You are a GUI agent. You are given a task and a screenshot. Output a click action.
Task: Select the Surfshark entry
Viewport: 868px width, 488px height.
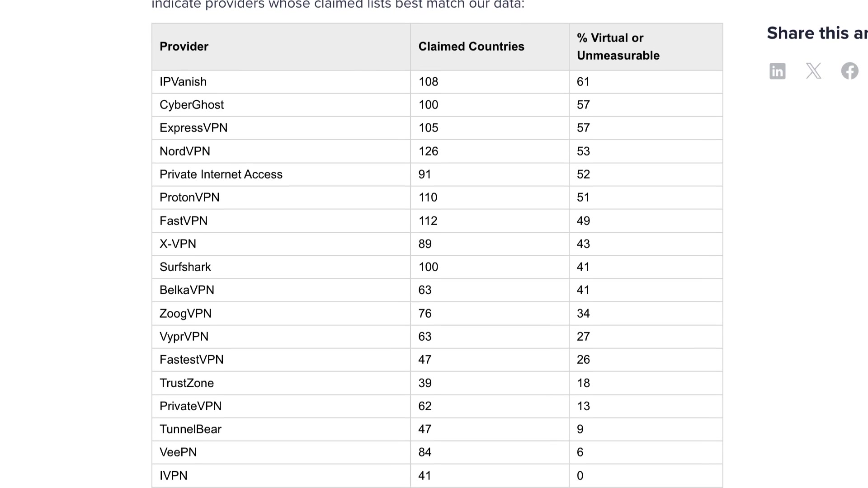point(185,267)
